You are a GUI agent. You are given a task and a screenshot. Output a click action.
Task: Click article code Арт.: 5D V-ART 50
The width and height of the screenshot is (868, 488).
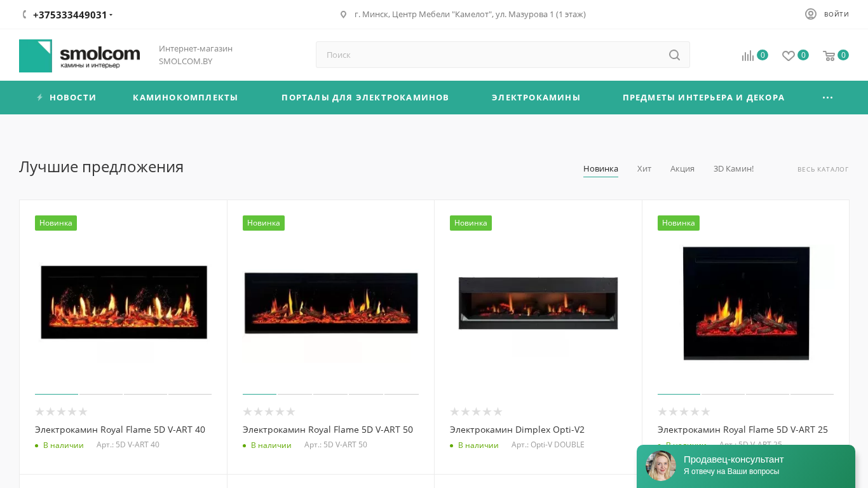(x=336, y=445)
